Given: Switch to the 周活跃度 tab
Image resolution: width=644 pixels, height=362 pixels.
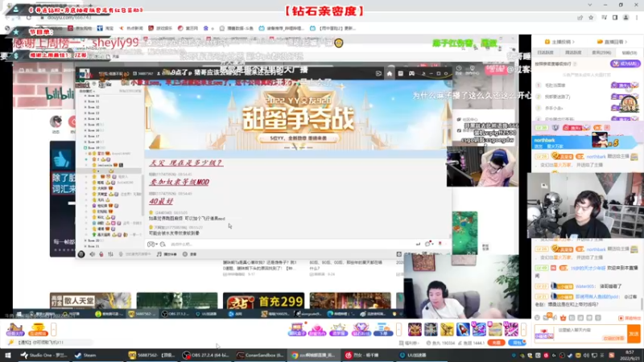Looking at the screenshot, I should [x=573, y=52].
